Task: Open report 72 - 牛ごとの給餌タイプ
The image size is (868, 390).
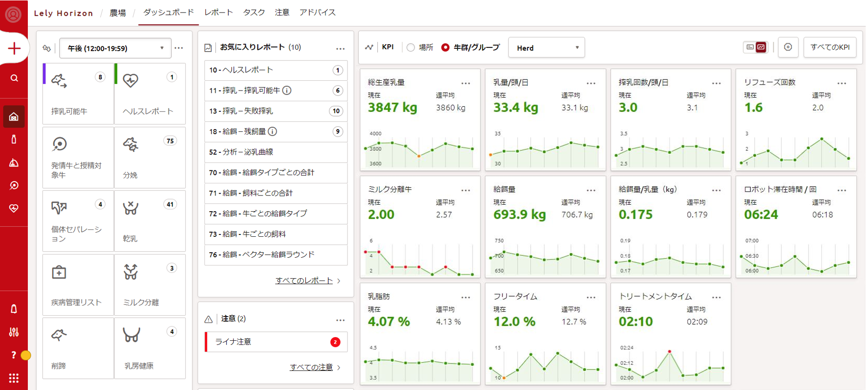Action: point(276,214)
